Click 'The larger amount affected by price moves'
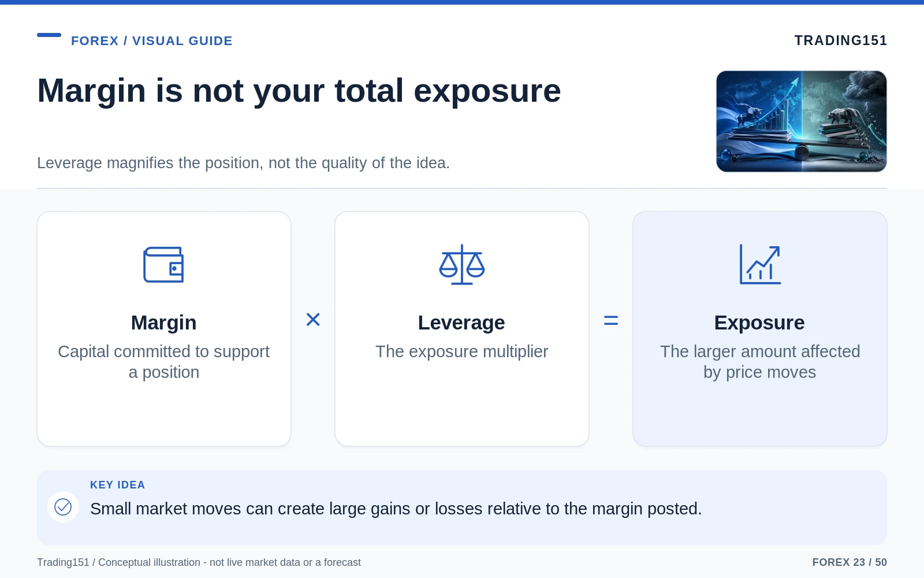 click(760, 362)
